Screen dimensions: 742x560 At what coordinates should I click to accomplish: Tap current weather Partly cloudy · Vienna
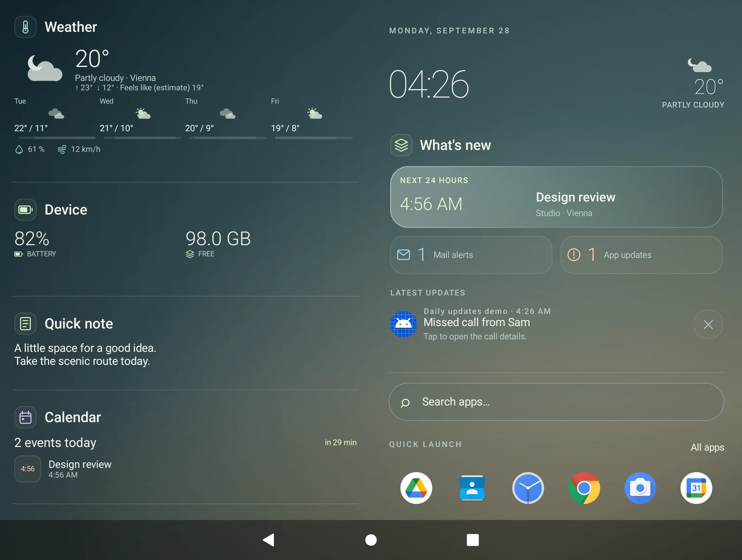point(115,78)
